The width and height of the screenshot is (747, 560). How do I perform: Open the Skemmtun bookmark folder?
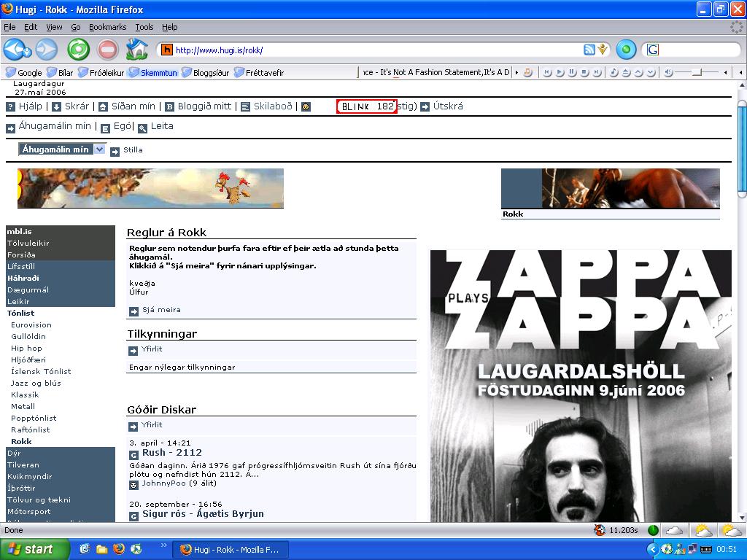153,72
